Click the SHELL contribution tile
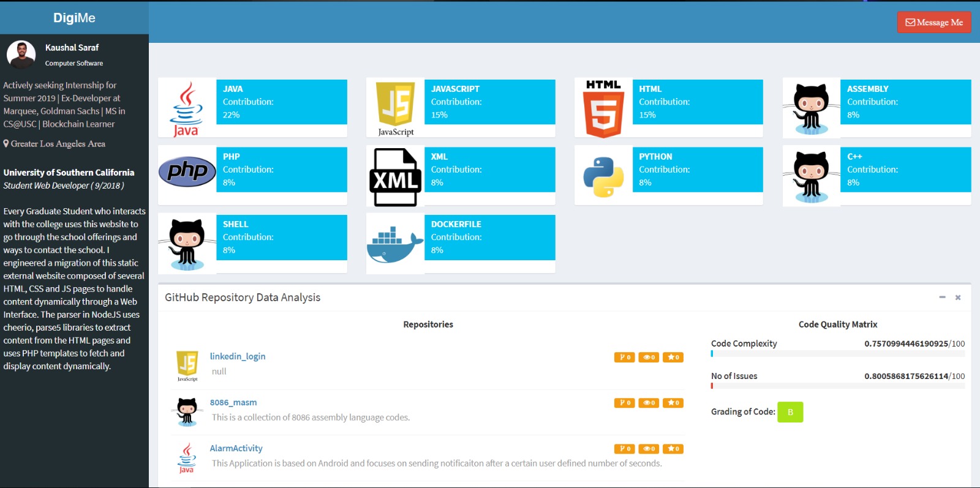Viewport: 980px width, 488px height. (282, 238)
